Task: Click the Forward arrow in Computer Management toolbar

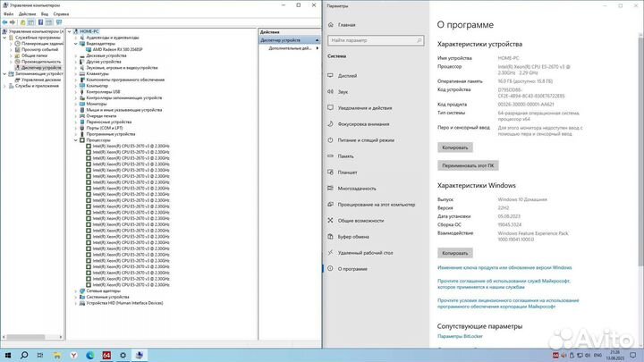Action: click(x=13, y=22)
